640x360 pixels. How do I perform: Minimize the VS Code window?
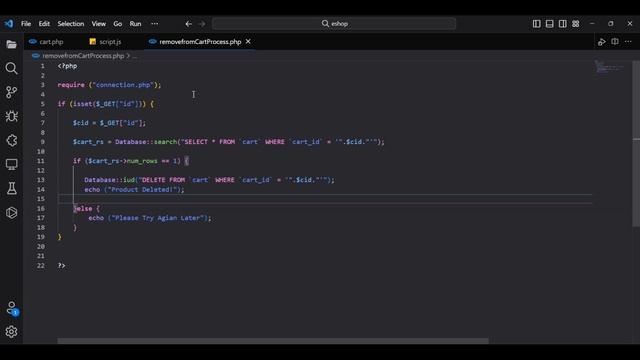click(x=592, y=24)
